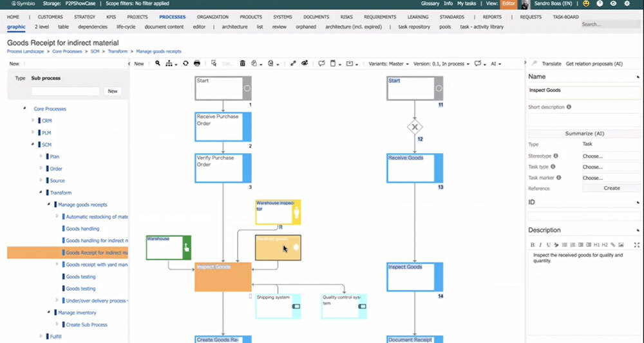This screenshot has width=644, height=343.
Task: Toggle the eye visibility icon in diagram toolbar
Action: 305,64
